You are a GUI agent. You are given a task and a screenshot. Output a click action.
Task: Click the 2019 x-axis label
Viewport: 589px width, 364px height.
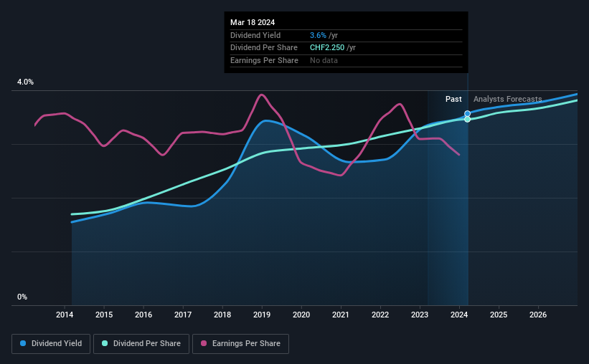[262, 315]
